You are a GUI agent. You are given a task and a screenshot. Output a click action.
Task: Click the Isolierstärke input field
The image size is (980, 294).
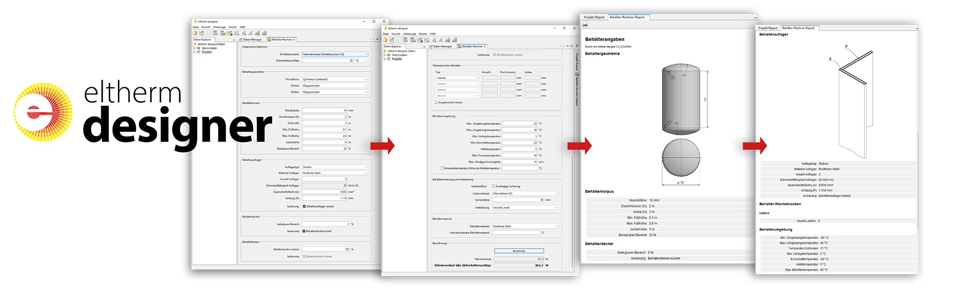tap(518, 200)
